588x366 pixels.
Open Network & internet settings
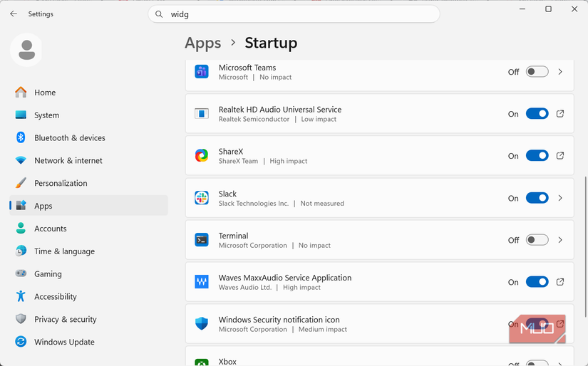89,160
